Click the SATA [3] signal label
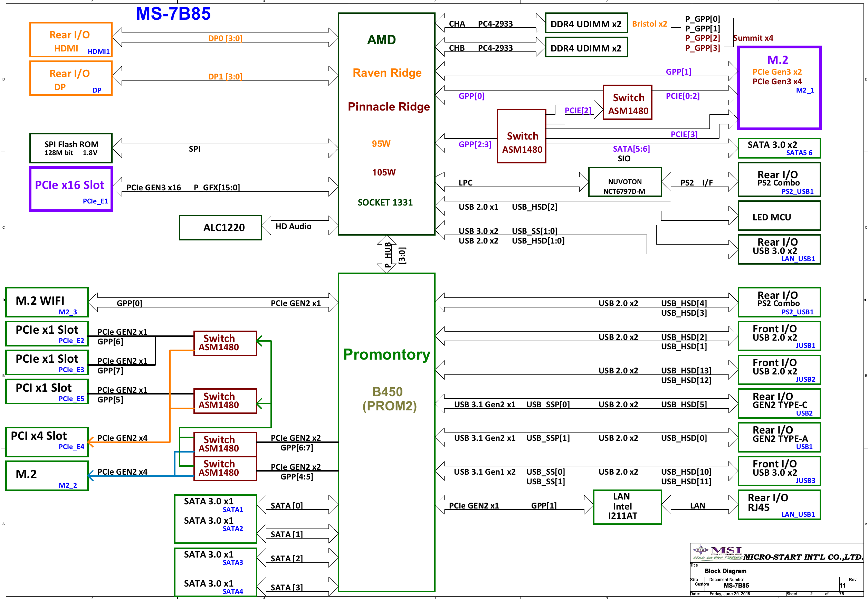 coord(287,588)
